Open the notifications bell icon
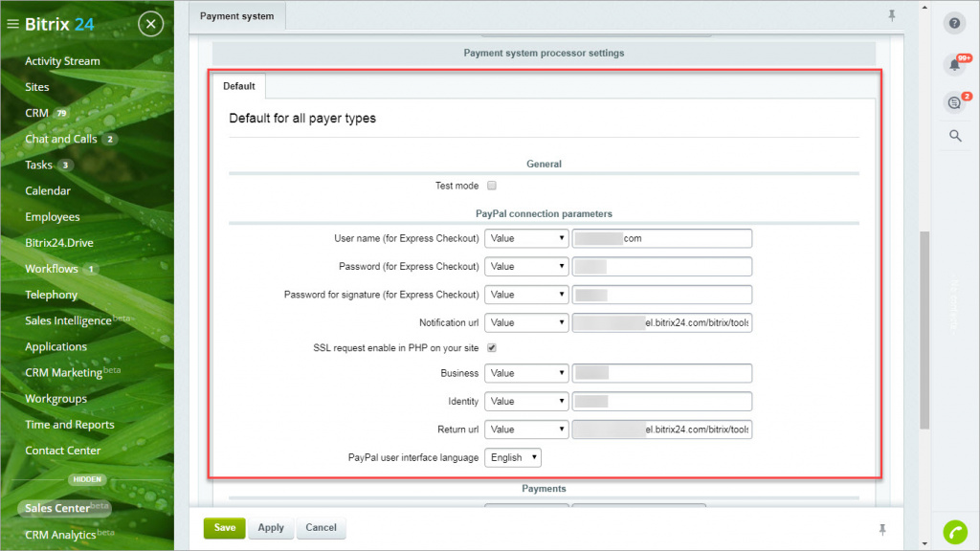Screen dimensions: 980x551 pos(954,64)
